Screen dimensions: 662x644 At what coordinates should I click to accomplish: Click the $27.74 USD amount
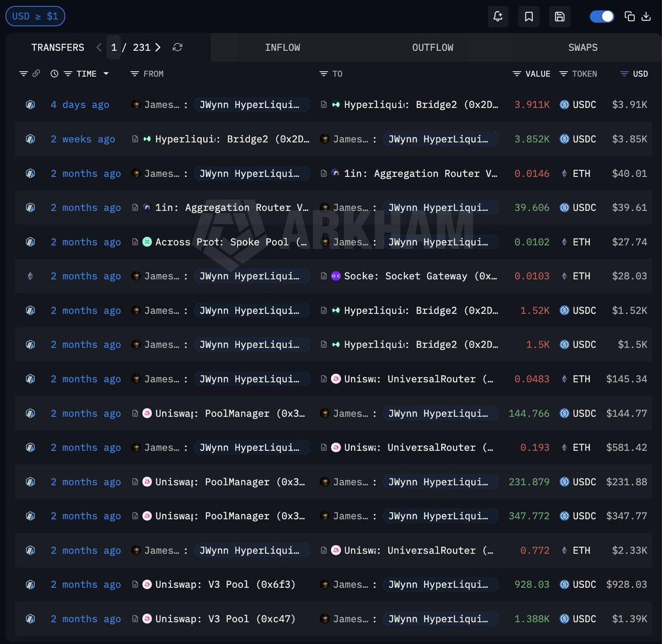(629, 242)
